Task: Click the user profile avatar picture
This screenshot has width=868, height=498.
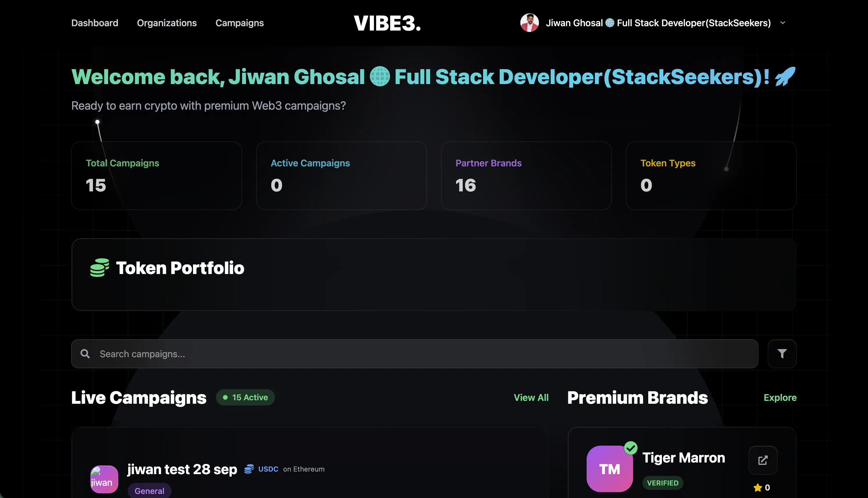Action: pos(529,23)
